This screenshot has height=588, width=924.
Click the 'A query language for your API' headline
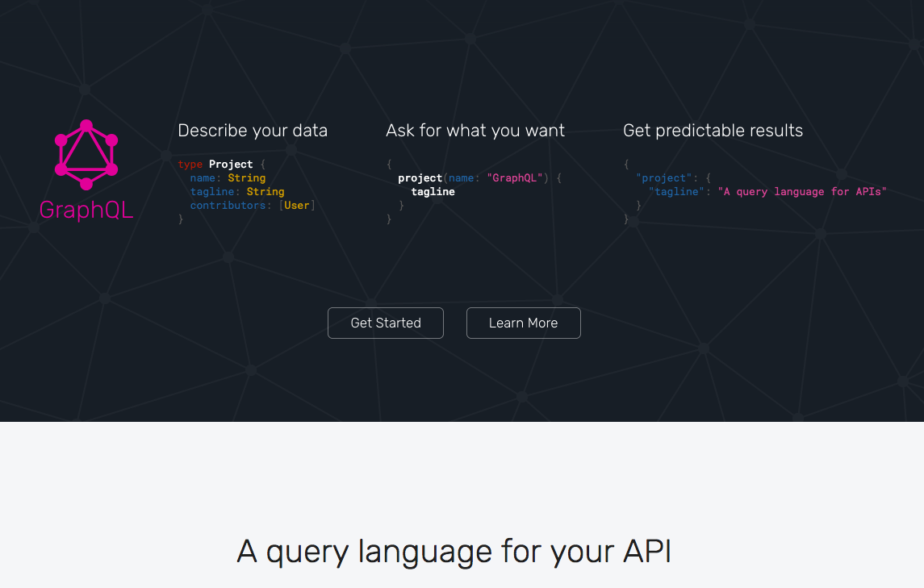click(x=454, y=552)
